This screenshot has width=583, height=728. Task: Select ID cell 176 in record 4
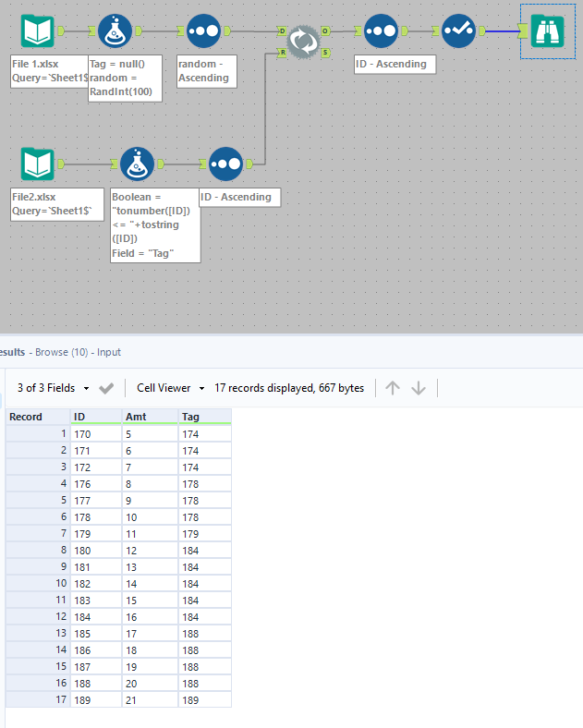pos(95,484)
